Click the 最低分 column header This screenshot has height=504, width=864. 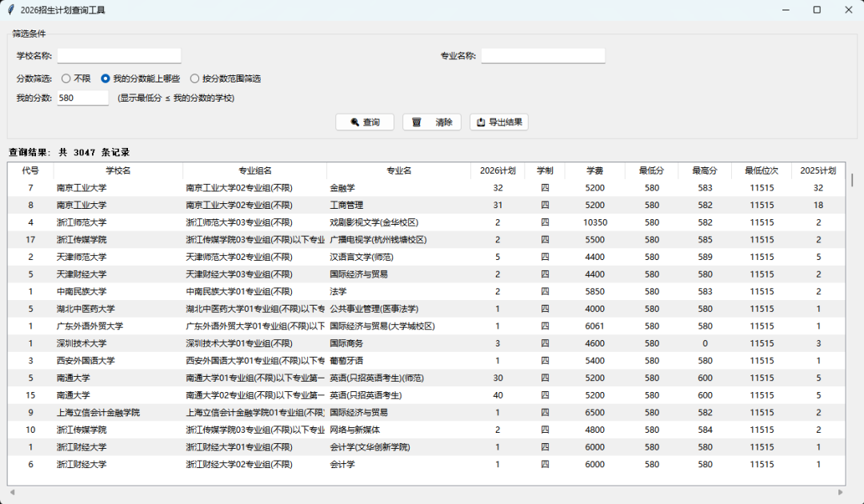651,170
